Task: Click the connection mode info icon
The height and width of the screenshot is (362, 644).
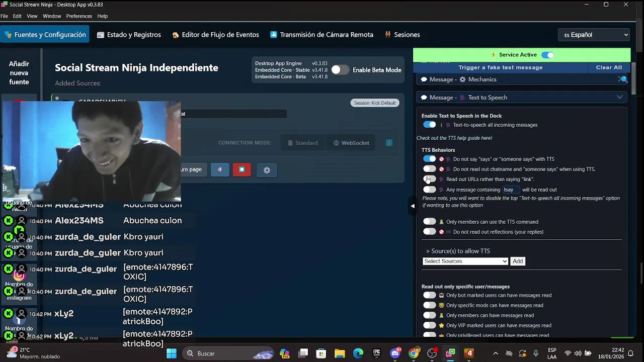Action: pos(389,143)
